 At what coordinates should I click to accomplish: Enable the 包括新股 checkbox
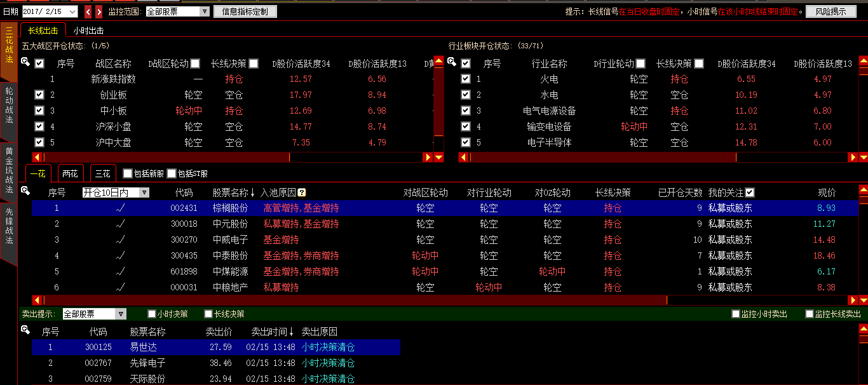(x=128, y=173)
